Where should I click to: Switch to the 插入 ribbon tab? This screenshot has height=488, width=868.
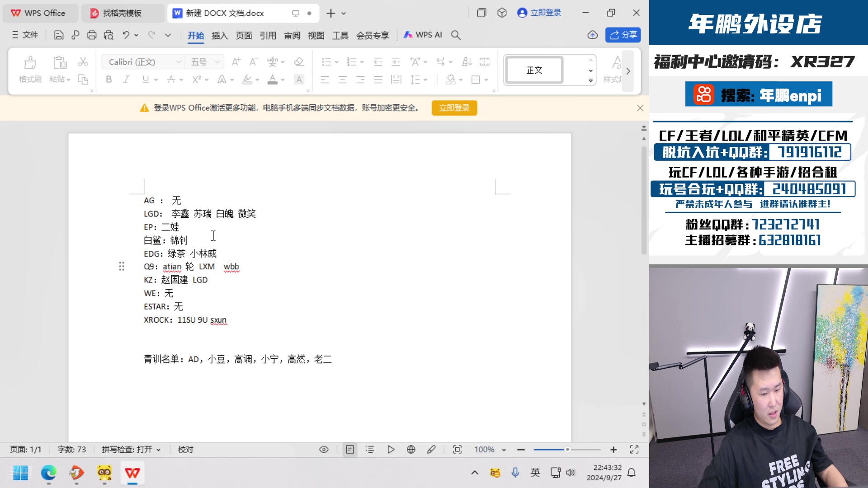point(220,35)
